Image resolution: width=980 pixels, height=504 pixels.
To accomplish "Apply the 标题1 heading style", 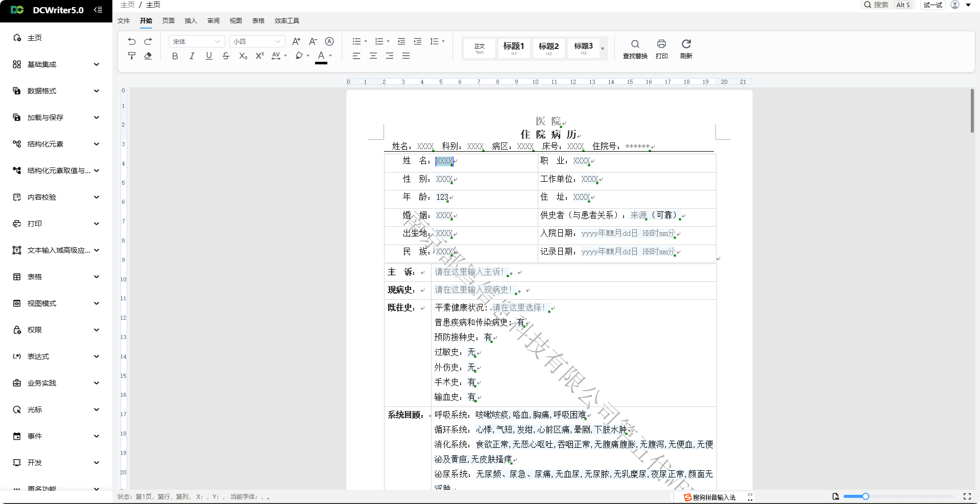I will 514,48.
